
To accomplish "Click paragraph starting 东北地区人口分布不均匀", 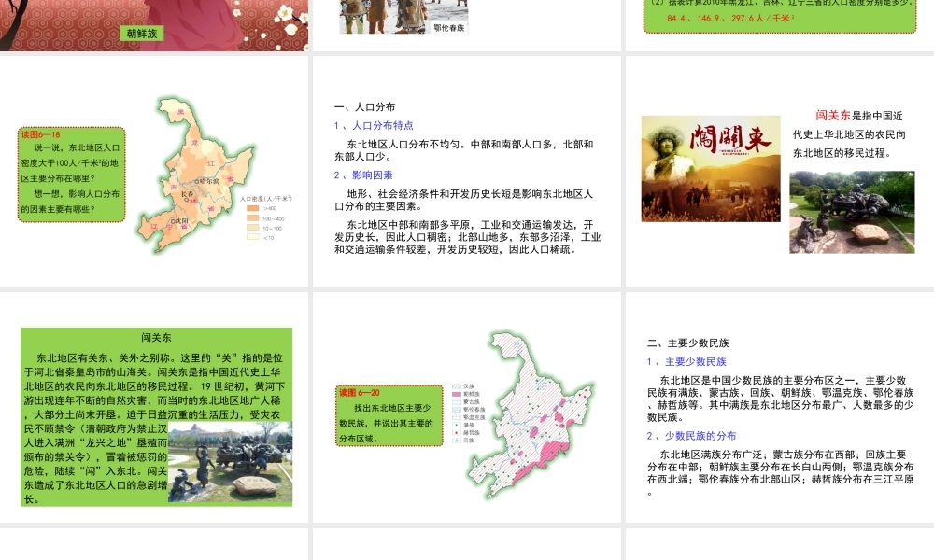I will 463,150.
